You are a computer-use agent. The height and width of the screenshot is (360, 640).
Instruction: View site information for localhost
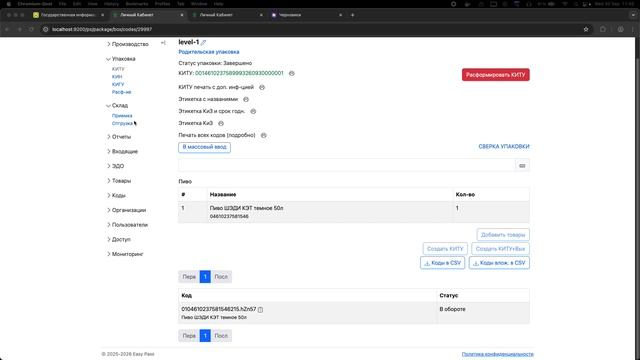45,29
